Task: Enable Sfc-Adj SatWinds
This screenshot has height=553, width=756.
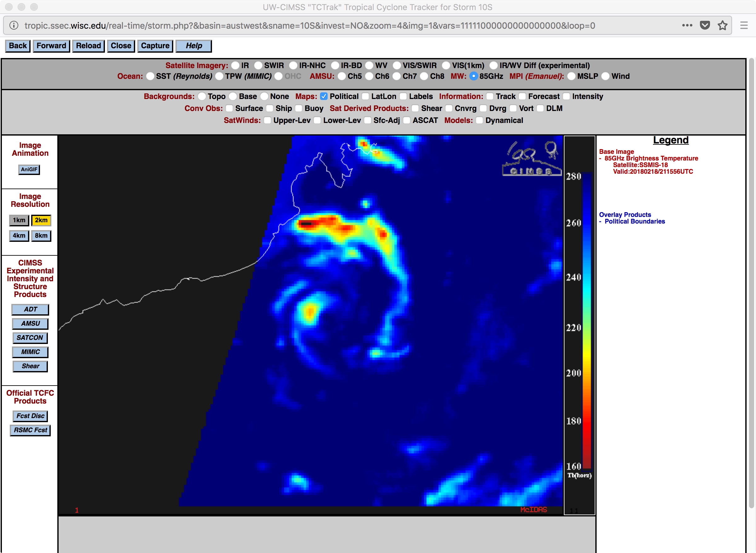Action: pos(368,120)
